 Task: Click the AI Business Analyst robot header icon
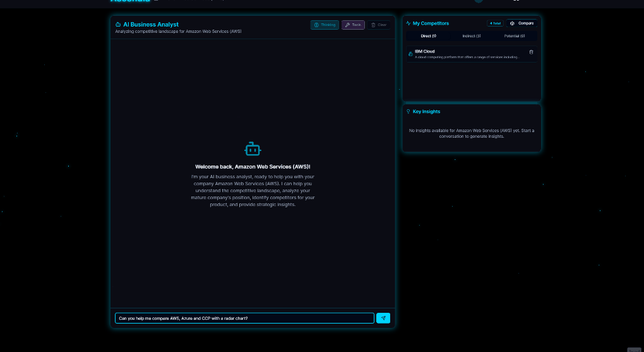pos(118,25)
